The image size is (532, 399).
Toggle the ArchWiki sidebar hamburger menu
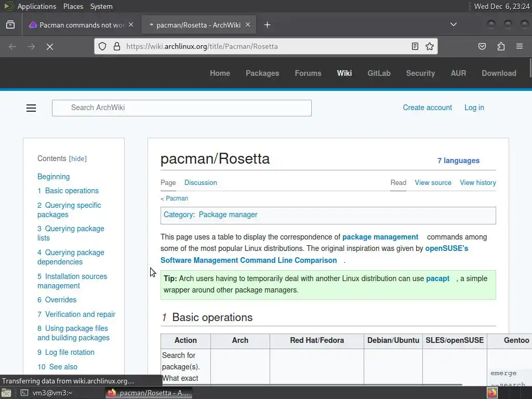[x=31, y=108]
